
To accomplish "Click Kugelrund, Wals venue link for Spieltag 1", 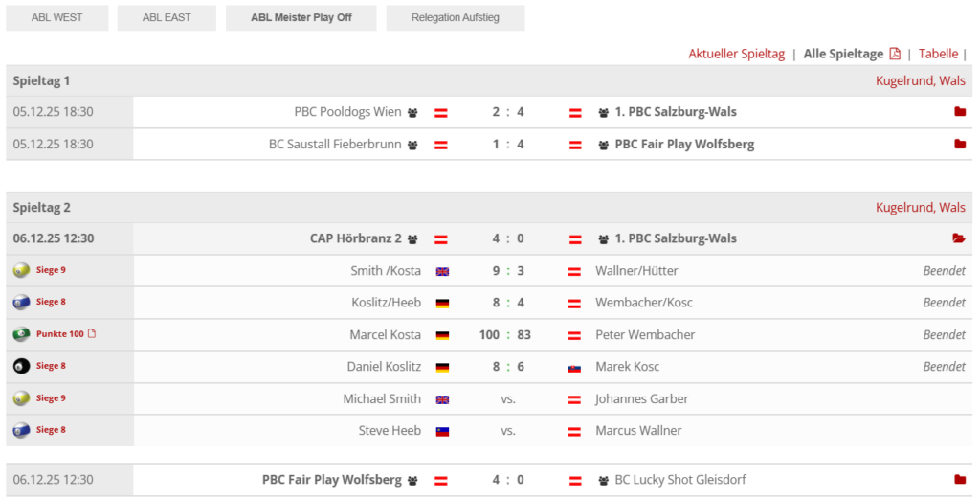I will (920, 80).
